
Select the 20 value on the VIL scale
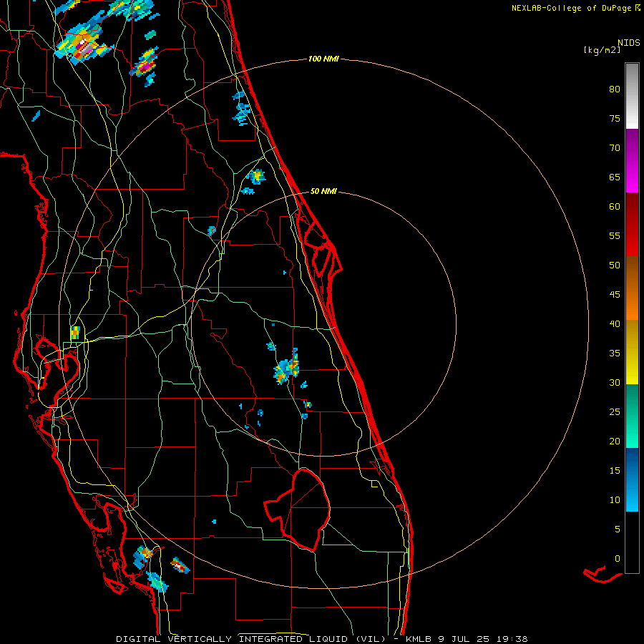click(x=615, y=441)
